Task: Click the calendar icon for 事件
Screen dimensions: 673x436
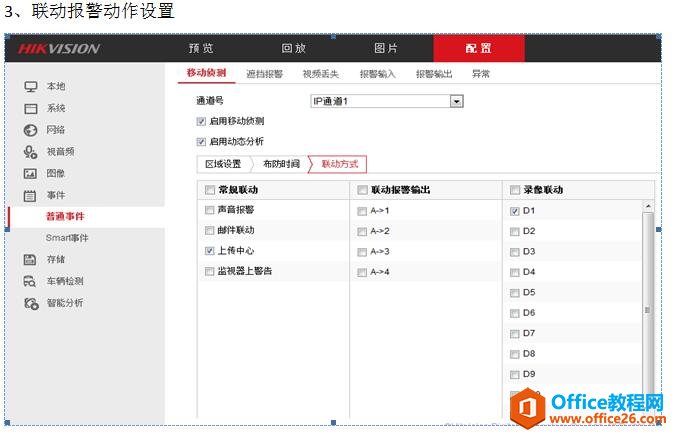Action: coord(30,195)
